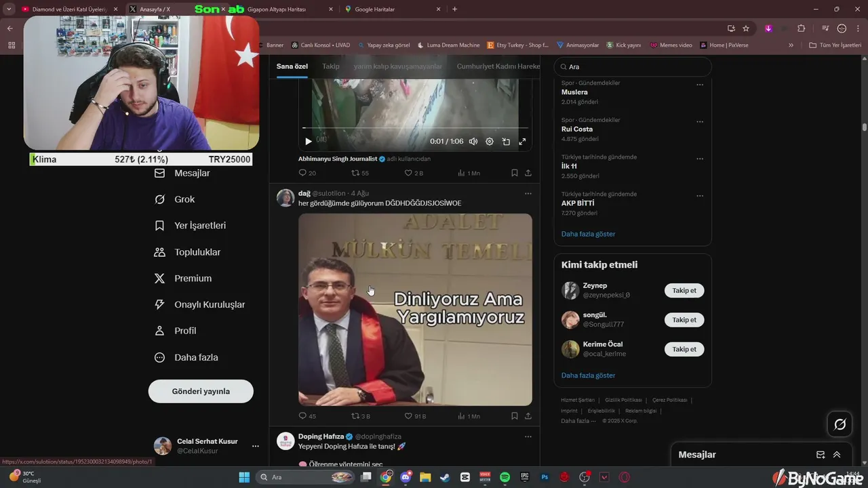The height and width of the screenshot is (488, 868).
Task: Open account menu dots for Celal Serhat Kusur
Action: click(x=256, y=446)
